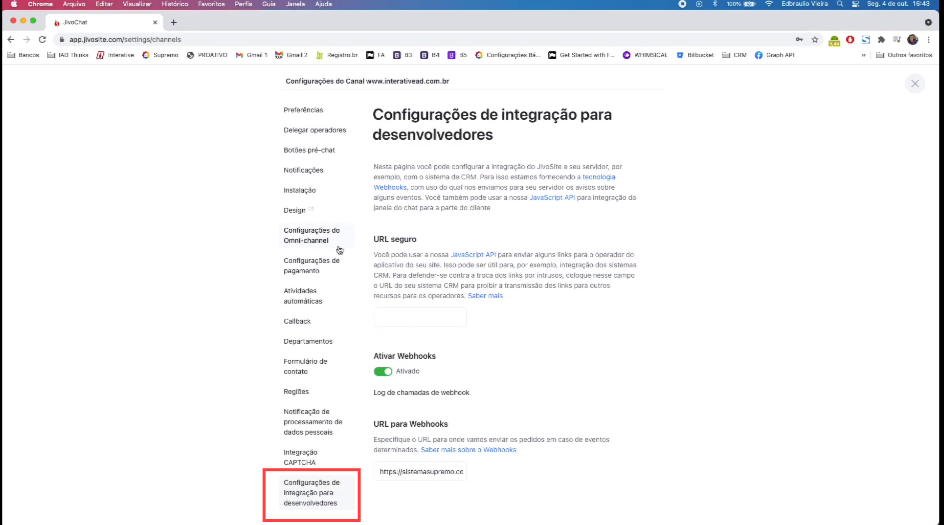This screenshot has height=525, width=944.
Task: Go to Departamentos settings section
Action: coord(308,341)
